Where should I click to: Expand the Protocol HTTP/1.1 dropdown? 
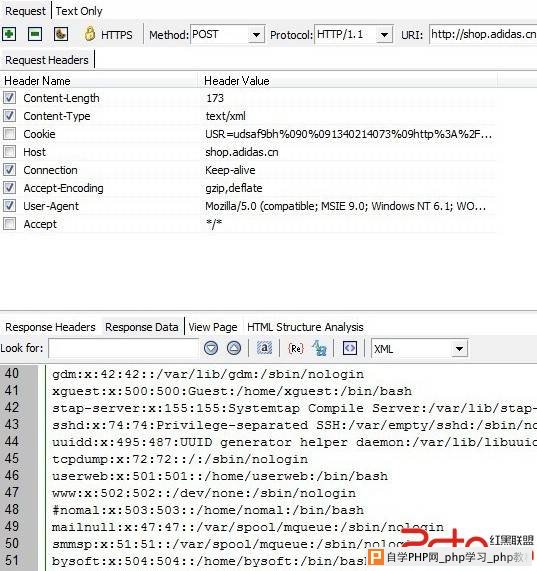click(x=384, y=35)
